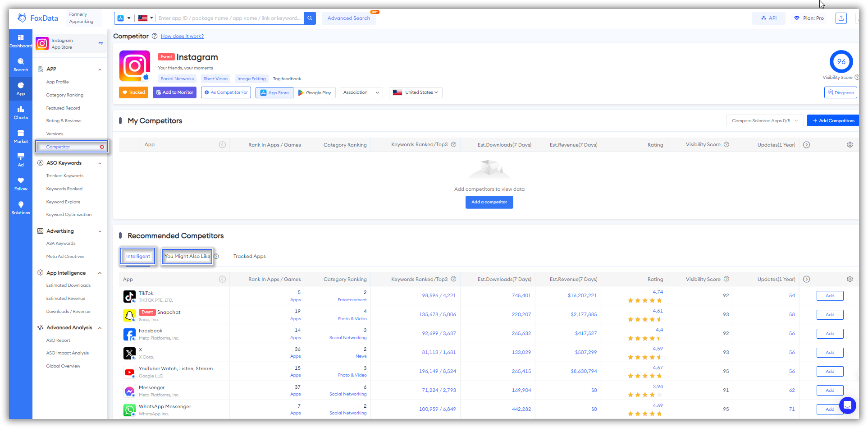Open the Solutions sidebar icon
Viewport: 868px width, 428px height.
[21, 208]
